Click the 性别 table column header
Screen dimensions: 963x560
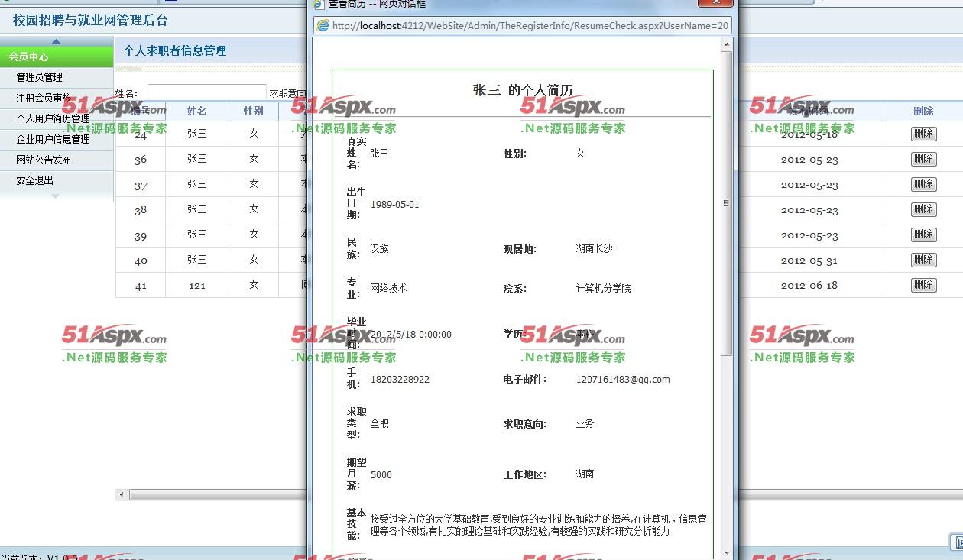(254, 111)
